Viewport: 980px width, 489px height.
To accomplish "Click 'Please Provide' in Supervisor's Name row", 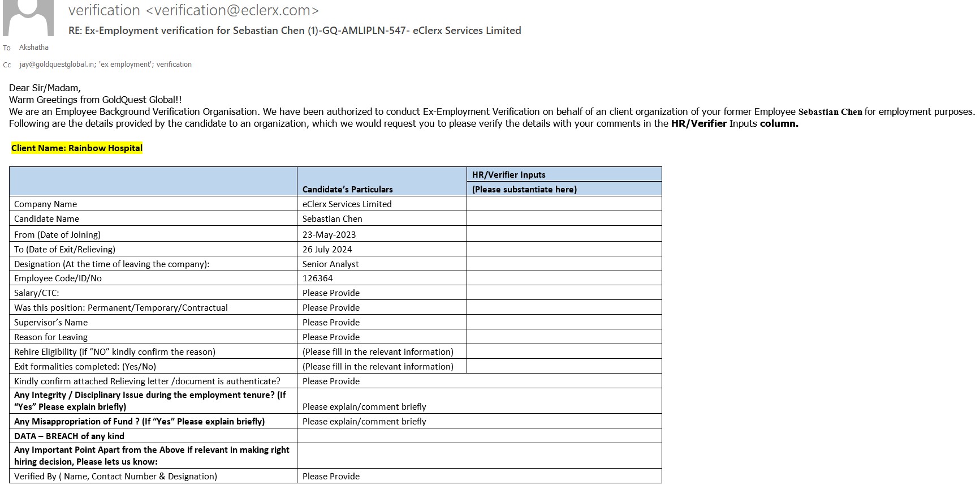I will [331, 322].
